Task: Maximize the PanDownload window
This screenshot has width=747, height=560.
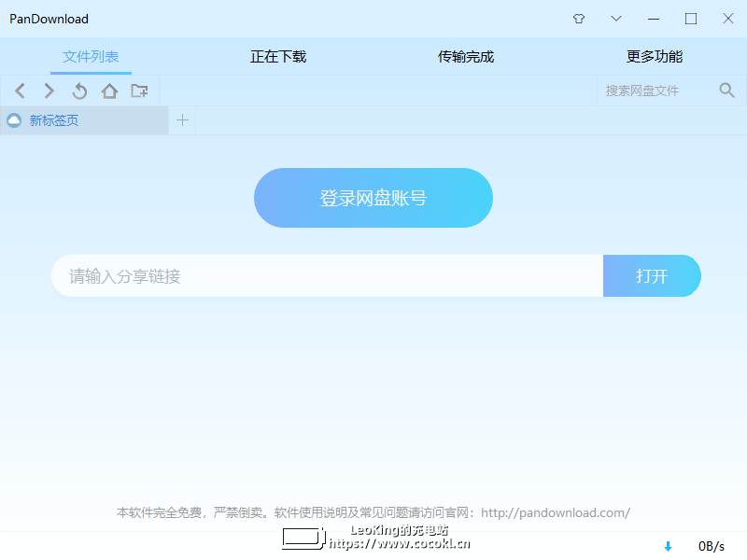Action: click(691, 19)
